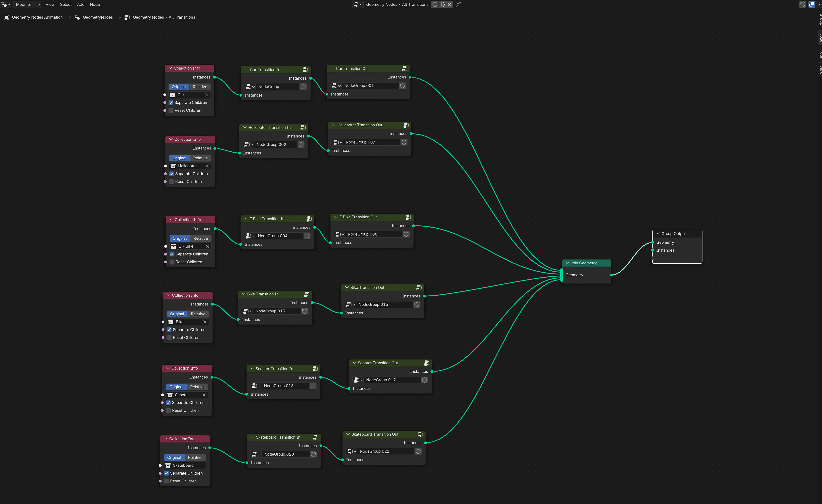The image size is (822, 504).
Task: Open the editor type selector icon
Action: pos(6,4)
